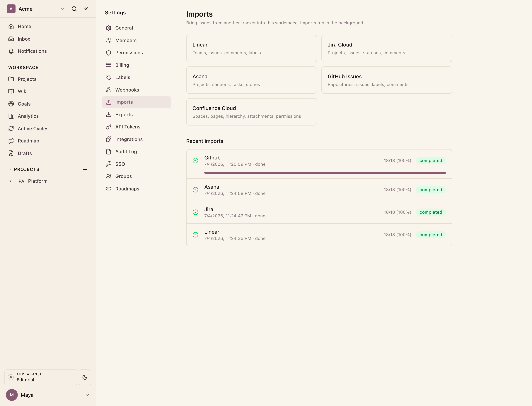Toggle dark mode with moon button
The width and height of the screenshot is (532, 406).
point(85,377)
